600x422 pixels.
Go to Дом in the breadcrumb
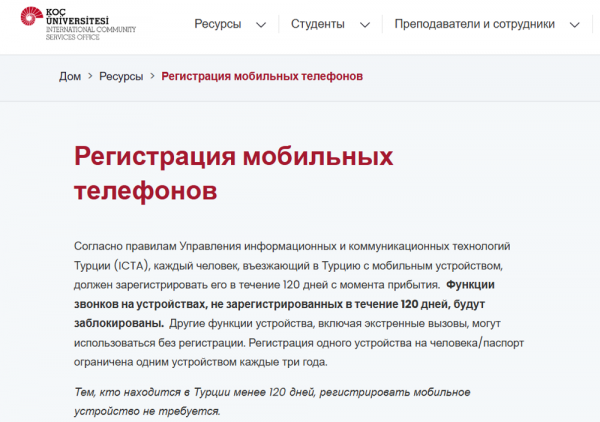(70, 76)
